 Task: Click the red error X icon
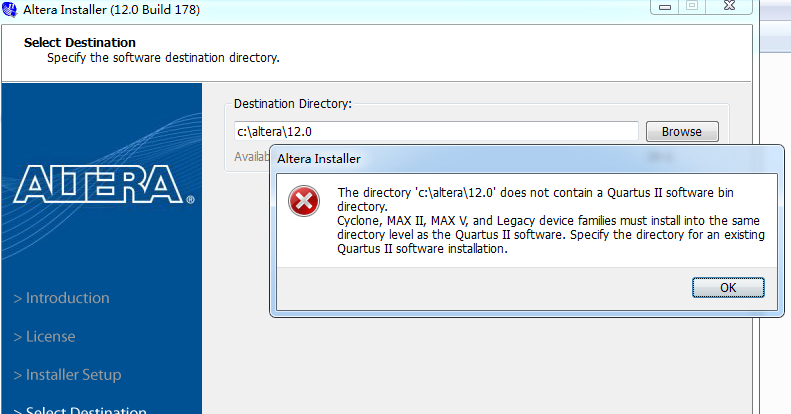304,201
